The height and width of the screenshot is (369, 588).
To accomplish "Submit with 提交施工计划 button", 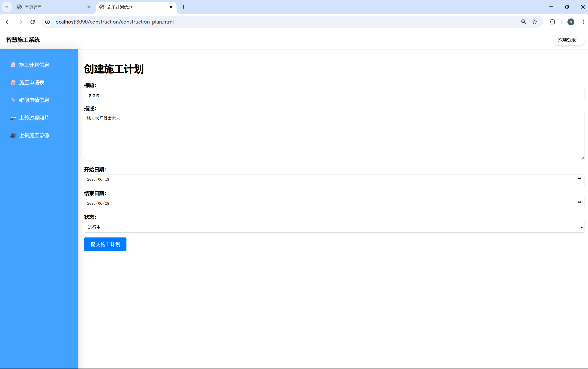I will click(x=105, y=244).
